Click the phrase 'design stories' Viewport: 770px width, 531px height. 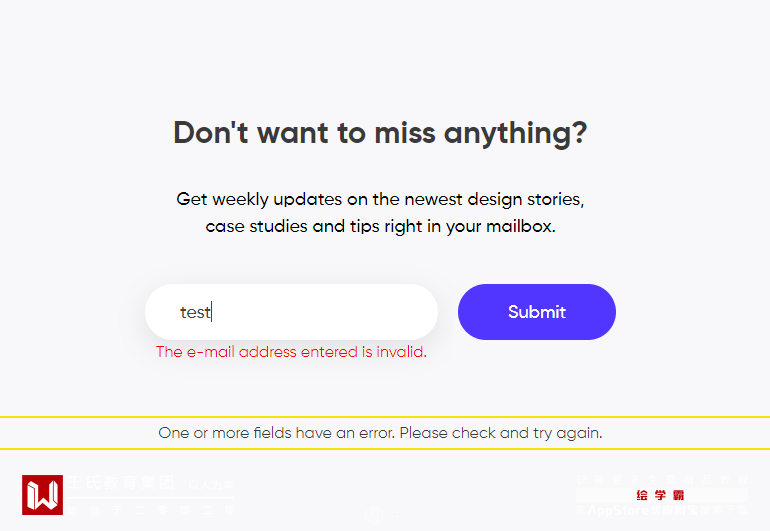[526, 199]
